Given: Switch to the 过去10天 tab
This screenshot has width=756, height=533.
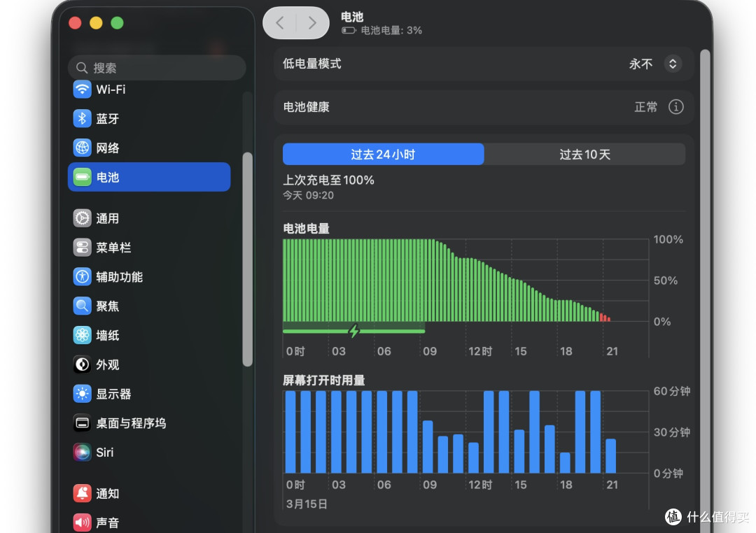Looking at the screenshot, I should click(584, 154).
